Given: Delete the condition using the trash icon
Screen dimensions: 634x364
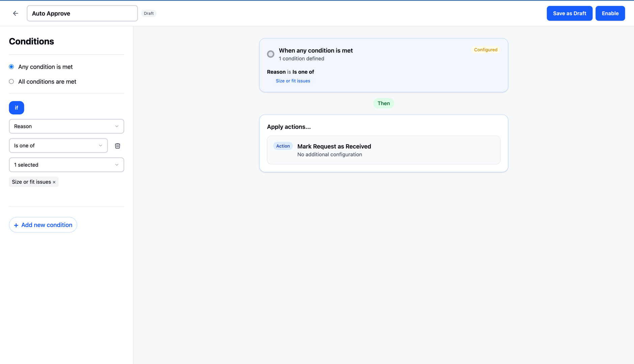Looking at the screenshot, I should (x=117, y=146).
